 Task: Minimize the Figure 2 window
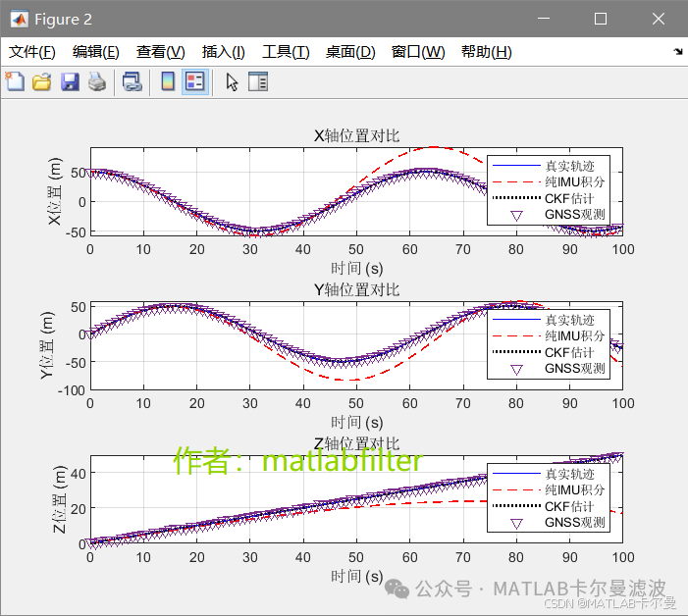tap(544, 19)
